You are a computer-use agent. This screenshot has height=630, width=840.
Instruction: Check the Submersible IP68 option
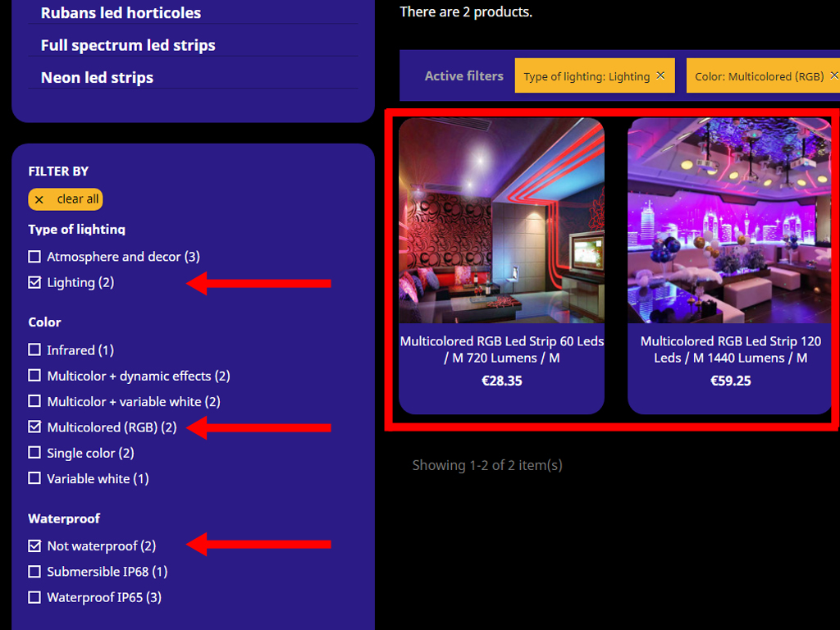[x=34, y=572]
